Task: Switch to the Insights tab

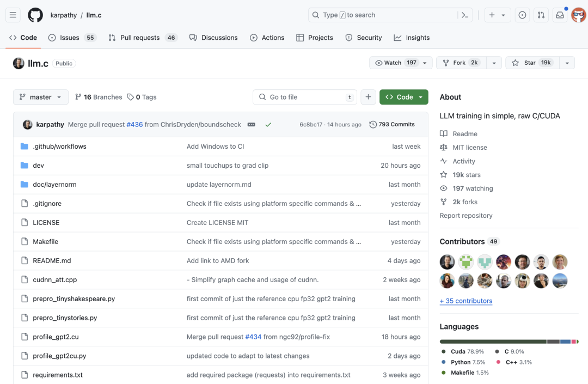Action: tap(412, 38)
